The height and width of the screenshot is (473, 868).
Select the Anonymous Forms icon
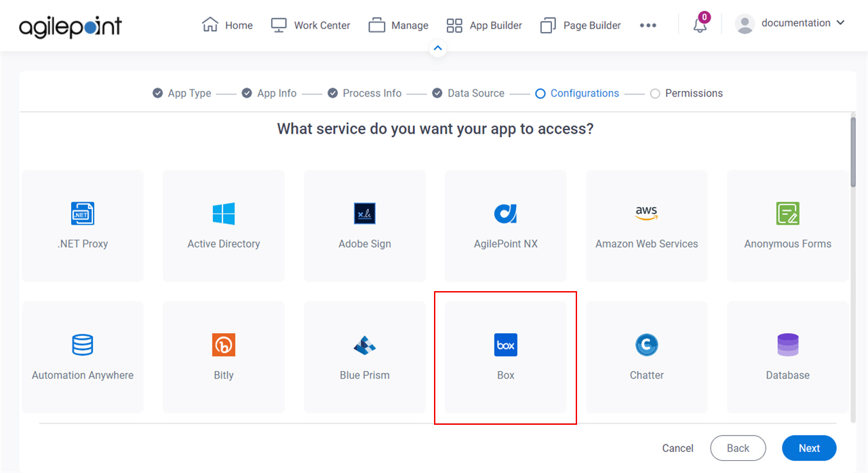(x=788, y=214)
